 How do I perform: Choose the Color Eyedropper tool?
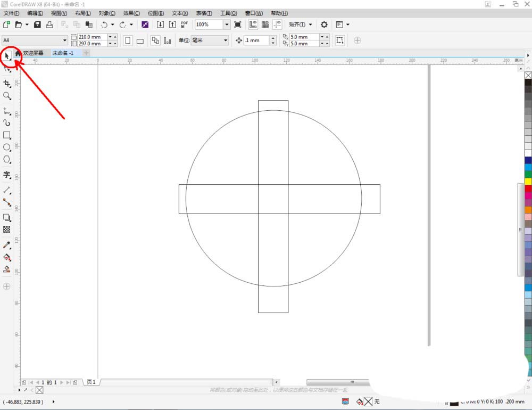tap(7, 245)
